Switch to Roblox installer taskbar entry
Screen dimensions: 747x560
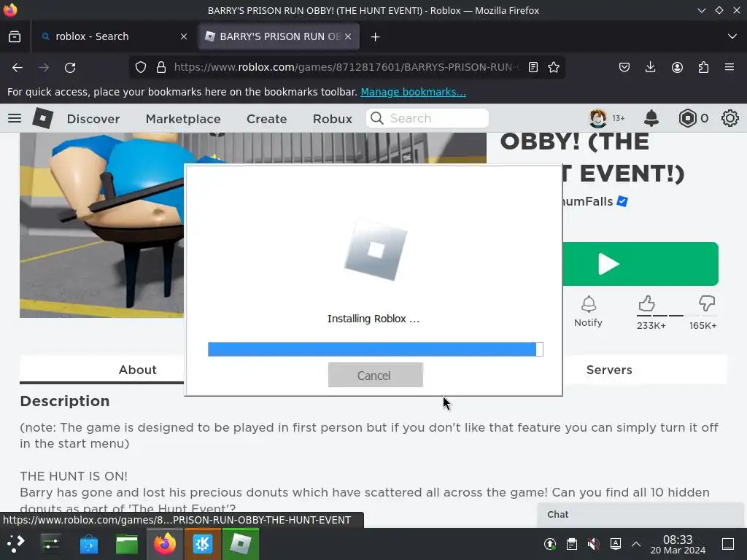[241, 543]
